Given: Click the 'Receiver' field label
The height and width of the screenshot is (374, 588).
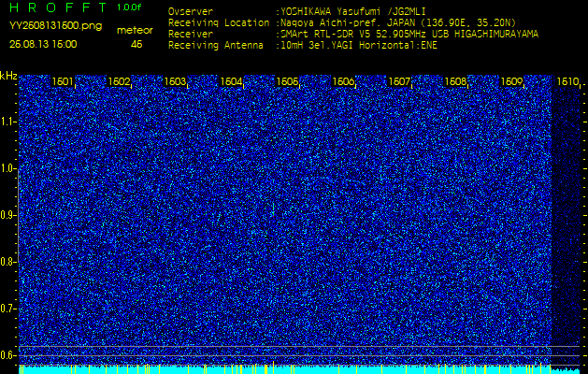Looking at the screenshot, I should click(x=191, y=35).
